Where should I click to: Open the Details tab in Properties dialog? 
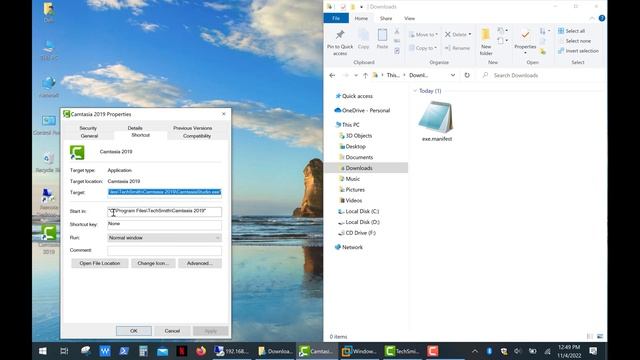pyautogui.click(x=135, y=128)
